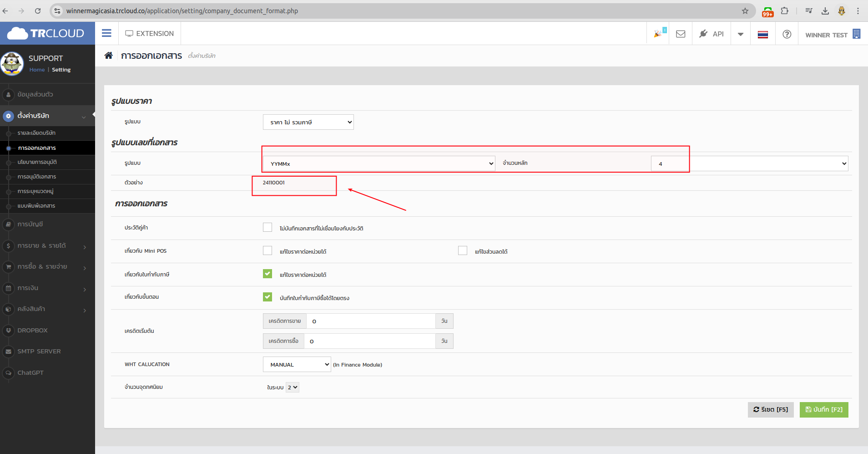The width and height of the screenshot is (868, 454).
Task: Open the WHT CALUCATION MANUAL dropdown
Action: pos(297,364)
